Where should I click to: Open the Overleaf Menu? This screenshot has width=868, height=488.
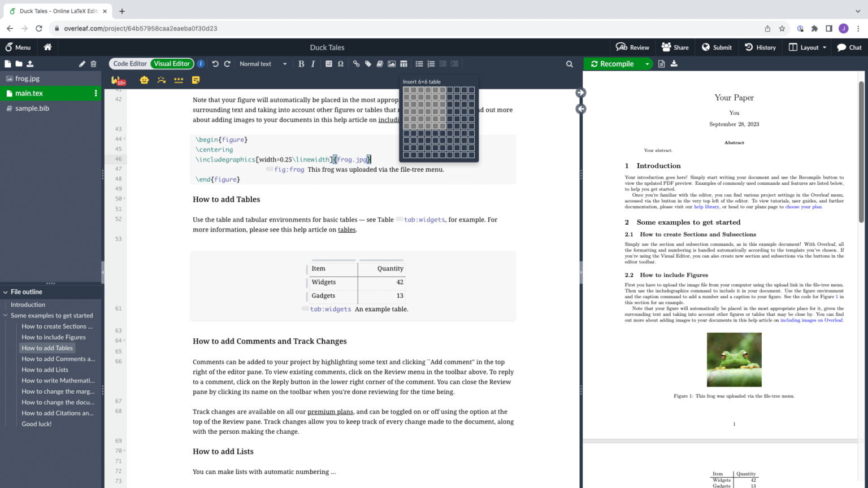click(18, 47)
